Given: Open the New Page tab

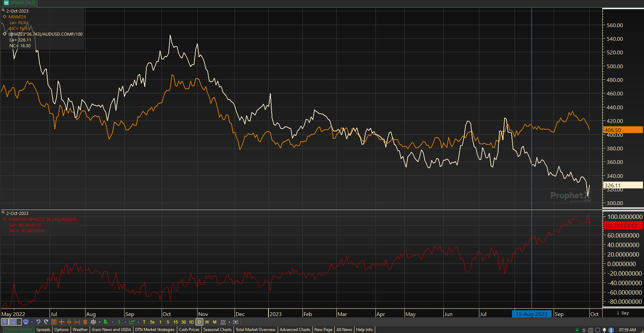Looking at the screenshot, I should 323,330.
